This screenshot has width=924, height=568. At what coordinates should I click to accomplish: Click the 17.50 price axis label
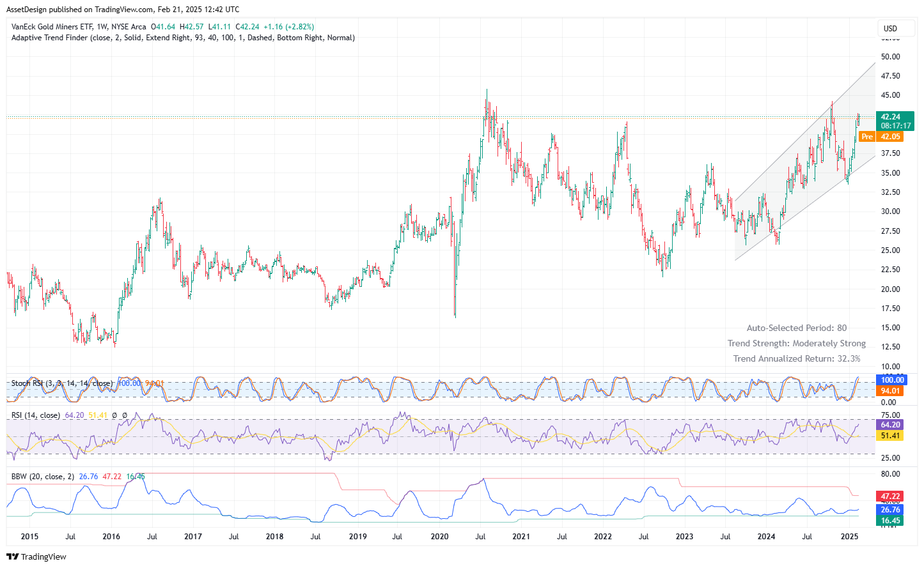click(890, 309)
